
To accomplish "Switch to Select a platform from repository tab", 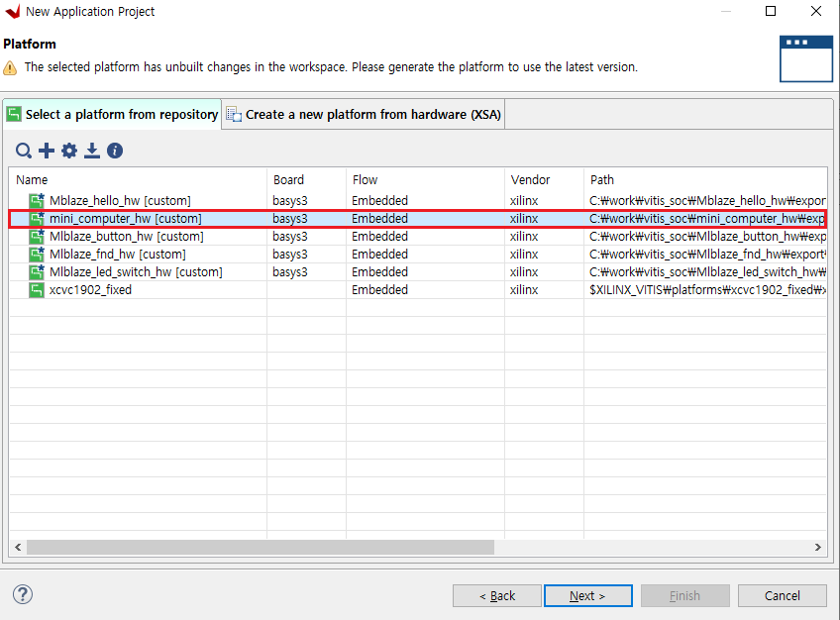I will [113, 115].
